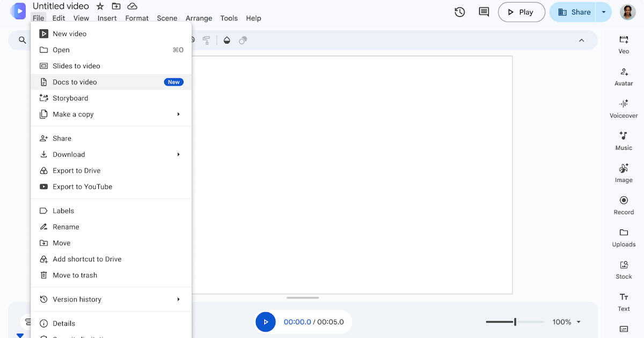Click the sidebar icon below Text

tap(624, 329)
